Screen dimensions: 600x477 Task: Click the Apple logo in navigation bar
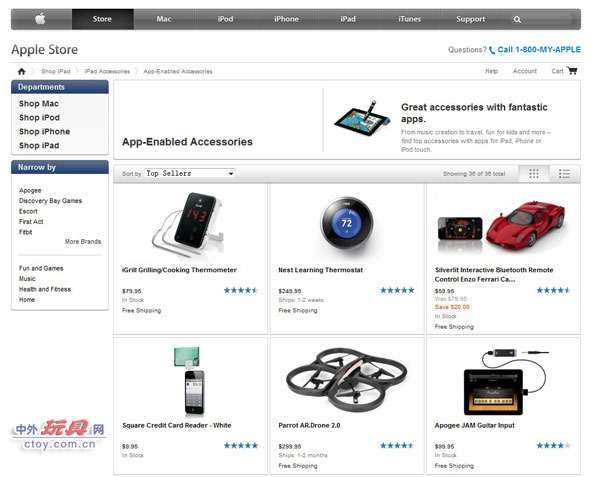click(x=41, y=18)
